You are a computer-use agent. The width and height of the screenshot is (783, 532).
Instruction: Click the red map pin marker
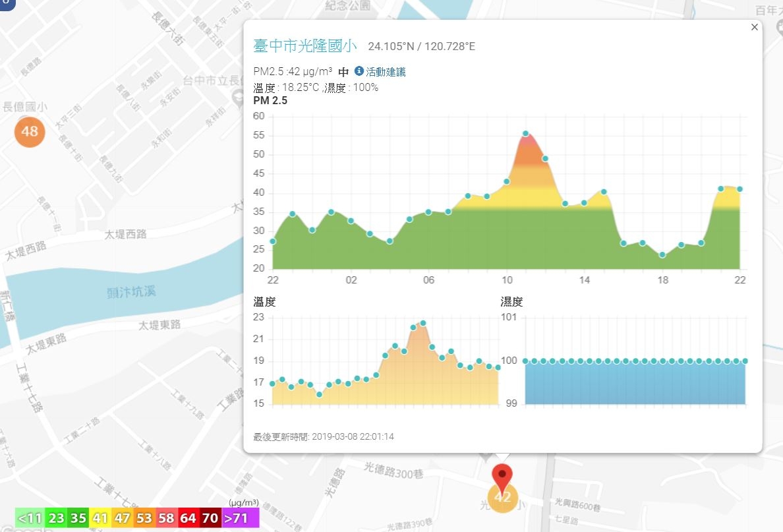pyautogui.click(x=502, y=478)
